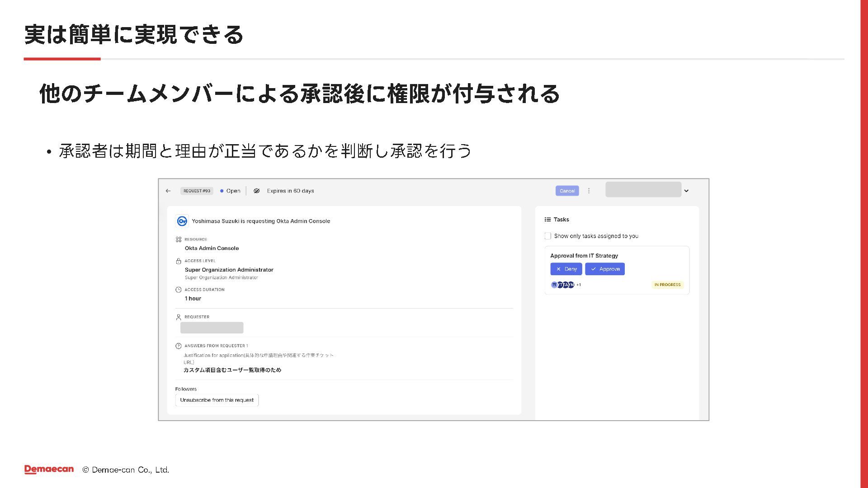Click the Access Duration clock icon
This screenshot has width=868, height=488.
coord(178,290)
